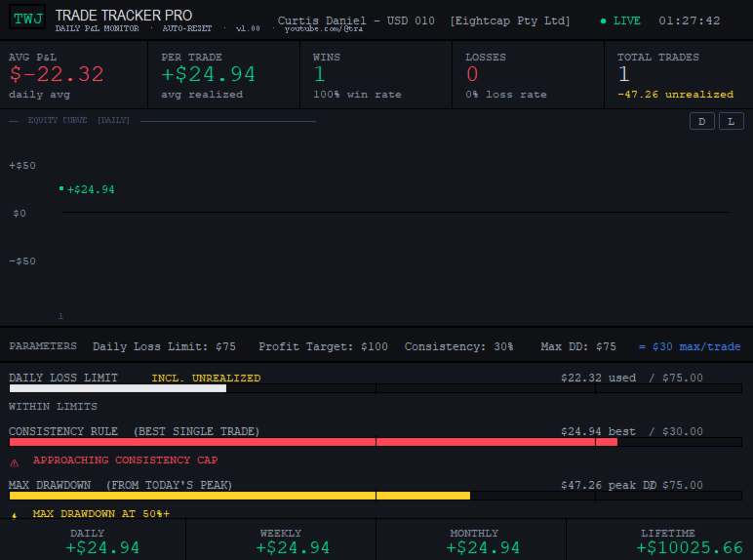Click Max DD: $75 parameter
This screenshot has width=753, height=560.
pos(578,346)
